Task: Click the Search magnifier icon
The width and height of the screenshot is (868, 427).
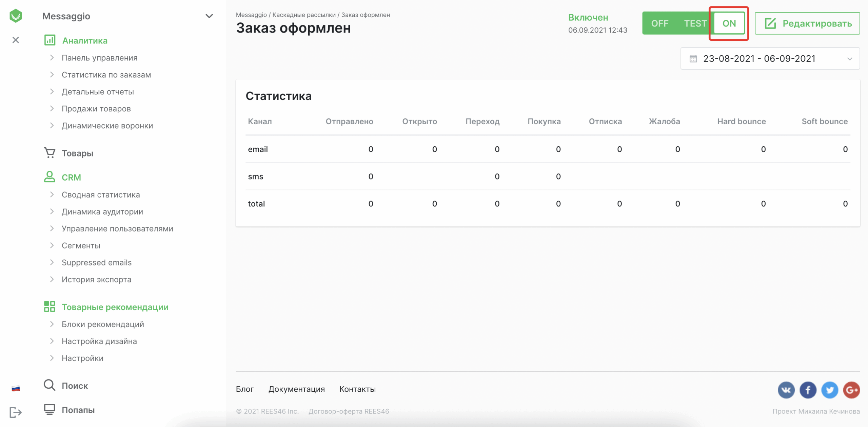Action: tap(50, 385)
